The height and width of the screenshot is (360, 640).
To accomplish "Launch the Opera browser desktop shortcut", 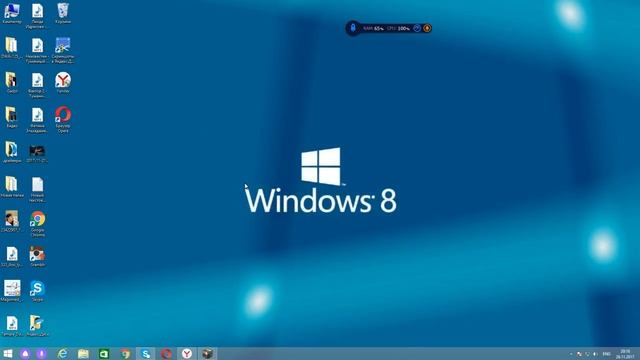I will (63, 120).
